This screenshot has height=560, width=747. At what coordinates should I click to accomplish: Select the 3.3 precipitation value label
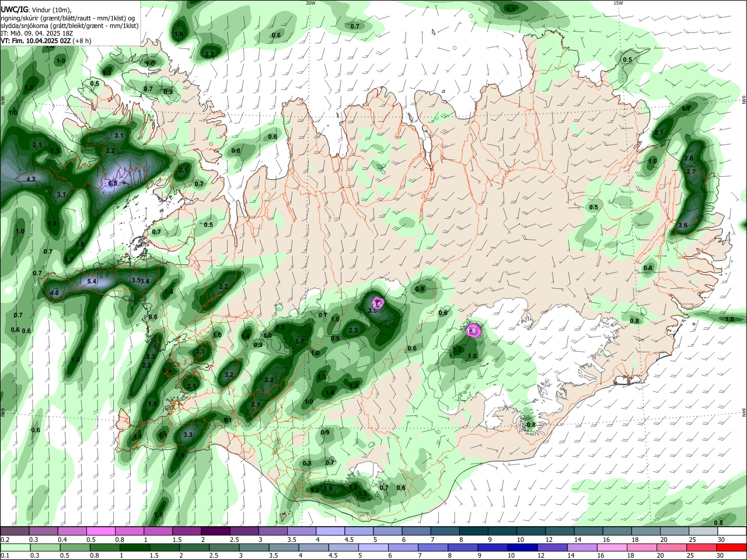188,435
